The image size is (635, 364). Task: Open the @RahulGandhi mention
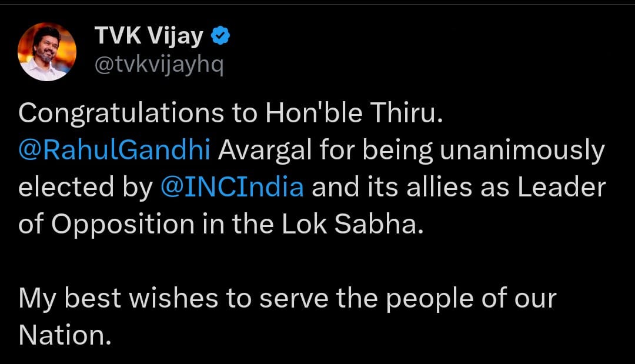pos(115,150)
